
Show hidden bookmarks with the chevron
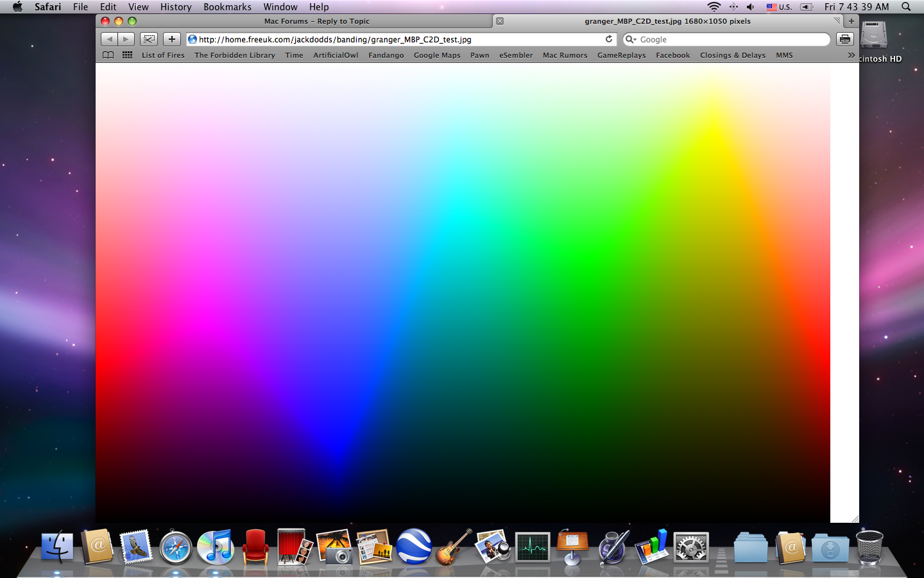(x=851, y=55)
